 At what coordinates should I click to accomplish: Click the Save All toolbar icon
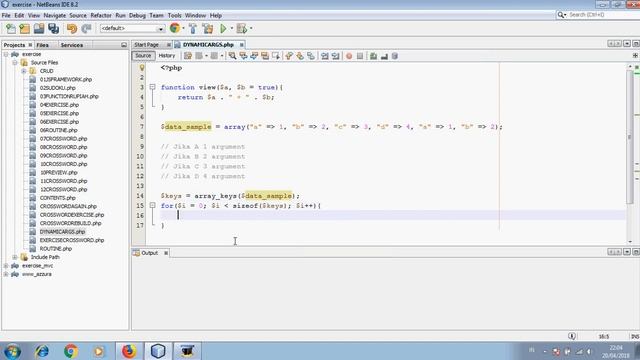(53, 28)
